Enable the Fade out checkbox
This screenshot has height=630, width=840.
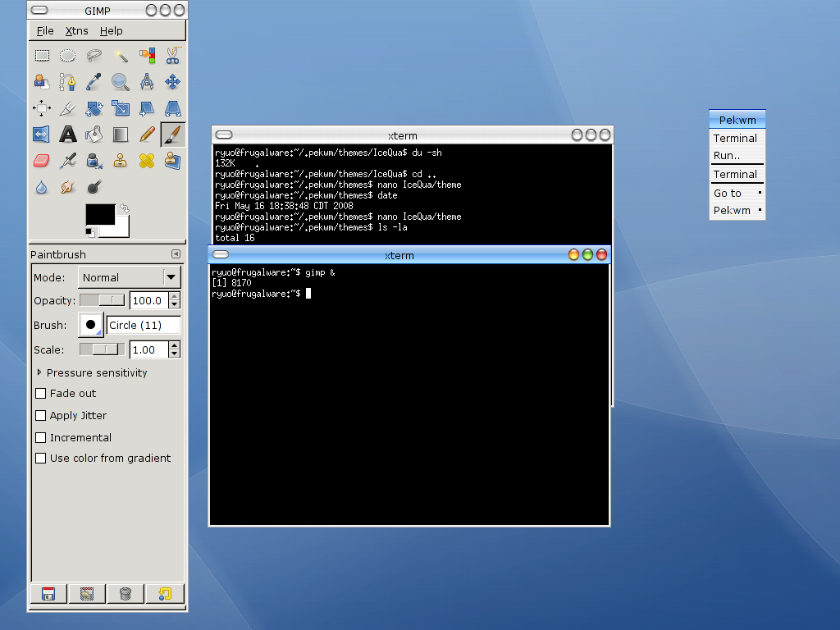point(41,393)
